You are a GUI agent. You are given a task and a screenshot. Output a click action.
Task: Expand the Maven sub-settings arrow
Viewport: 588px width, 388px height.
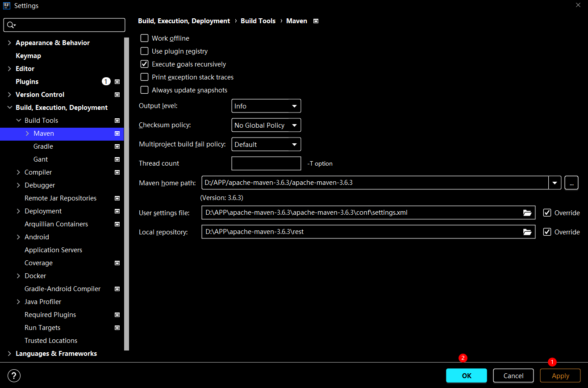coord(27,134)
